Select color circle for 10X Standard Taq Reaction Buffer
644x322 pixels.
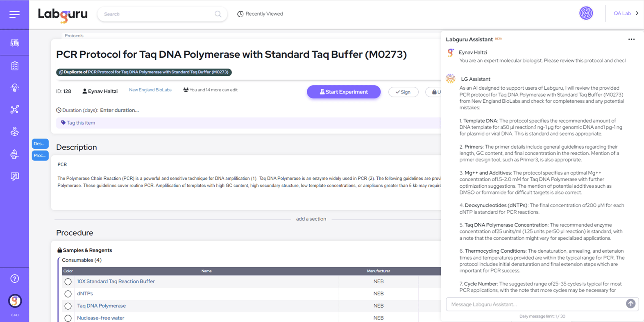68,282
